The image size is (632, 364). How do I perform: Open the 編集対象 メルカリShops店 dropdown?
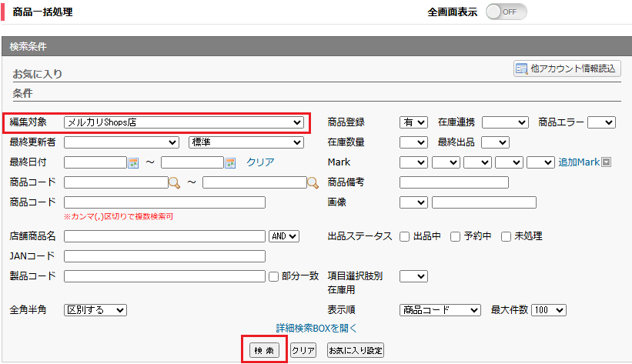coord(184,122)
